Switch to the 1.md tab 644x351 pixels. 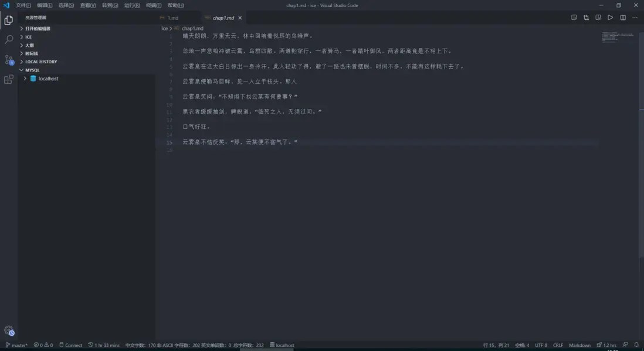[173, 18]
